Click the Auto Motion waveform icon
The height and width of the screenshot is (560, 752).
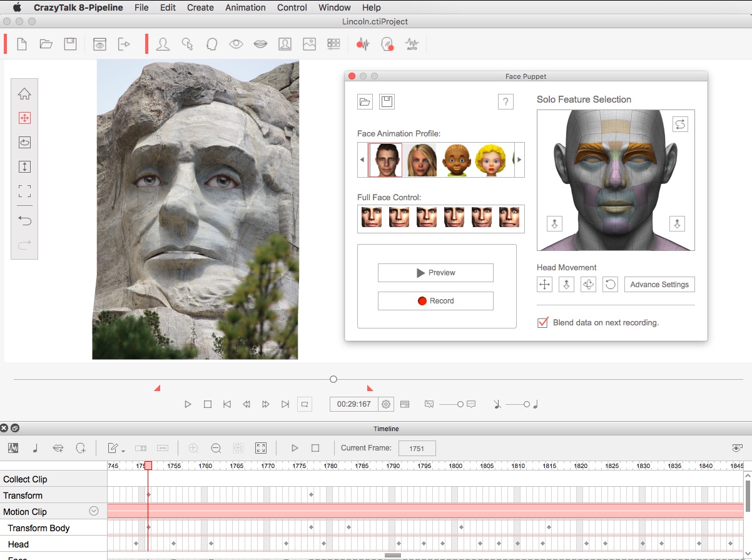[x=412, y=44]
